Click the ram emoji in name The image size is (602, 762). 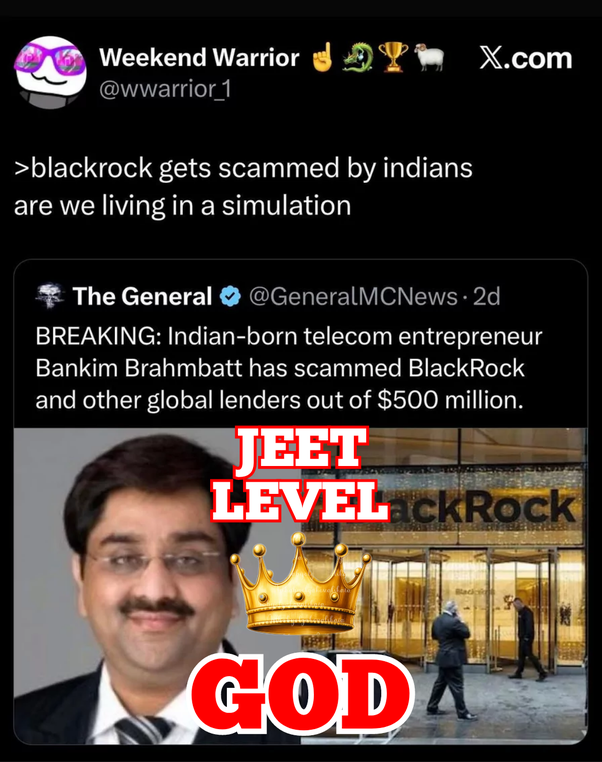click(x=429, y=57)
